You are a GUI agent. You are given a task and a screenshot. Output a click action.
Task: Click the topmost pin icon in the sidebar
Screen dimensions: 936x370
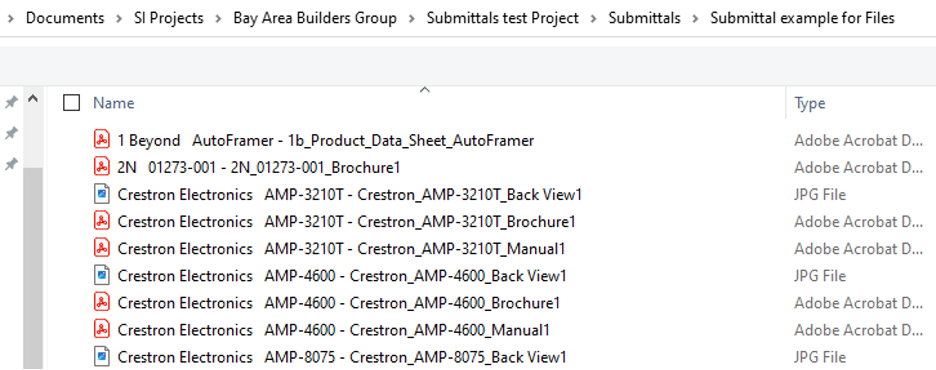coord(11,103)
